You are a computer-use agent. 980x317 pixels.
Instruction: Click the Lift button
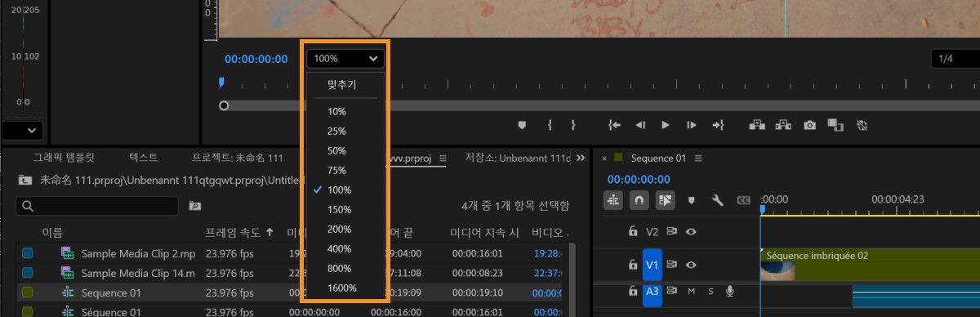coord(757,125)
